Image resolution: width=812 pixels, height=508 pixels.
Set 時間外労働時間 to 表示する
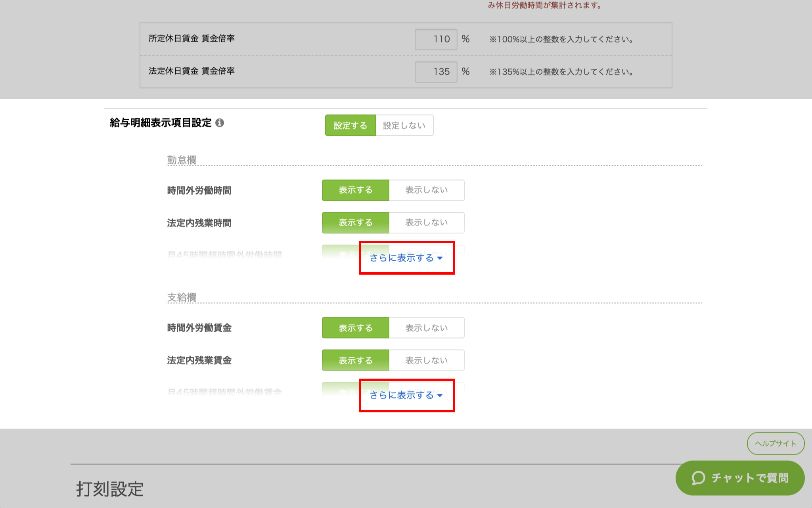coord(355,190)
